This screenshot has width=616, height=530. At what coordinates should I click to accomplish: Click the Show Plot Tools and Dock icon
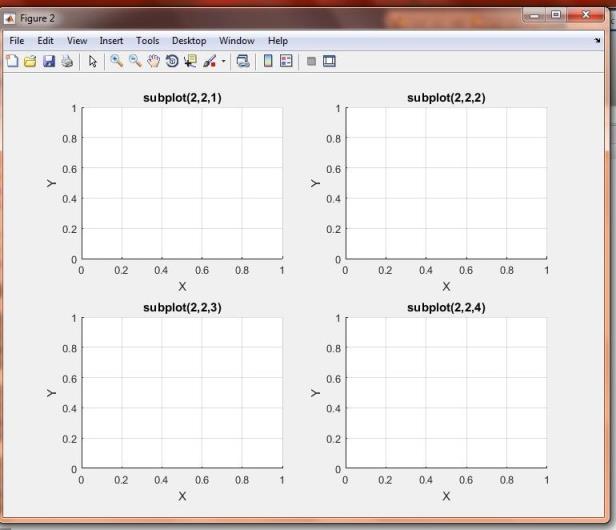[329, 61]
